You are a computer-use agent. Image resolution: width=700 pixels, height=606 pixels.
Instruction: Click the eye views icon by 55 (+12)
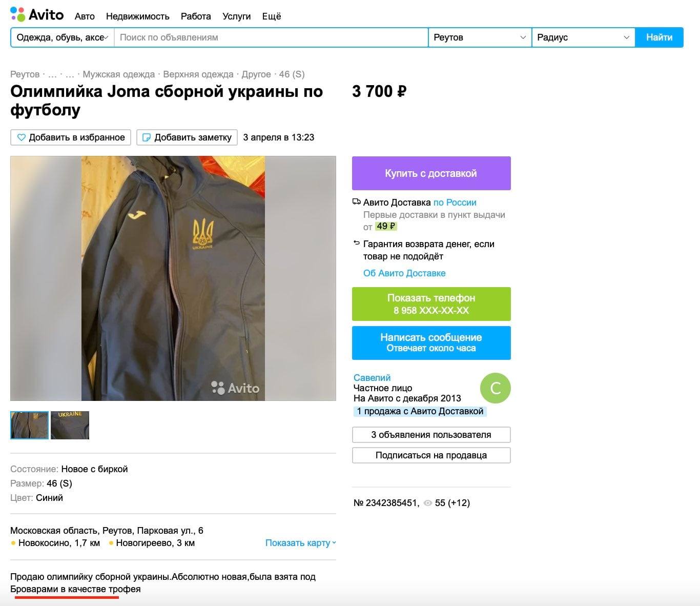428,503
